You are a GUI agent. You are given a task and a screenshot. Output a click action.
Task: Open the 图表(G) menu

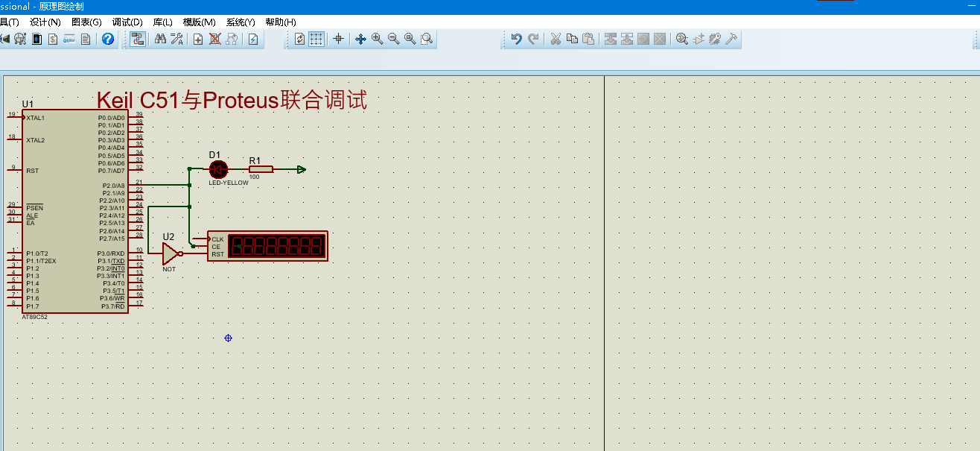[x=86, y=22]
